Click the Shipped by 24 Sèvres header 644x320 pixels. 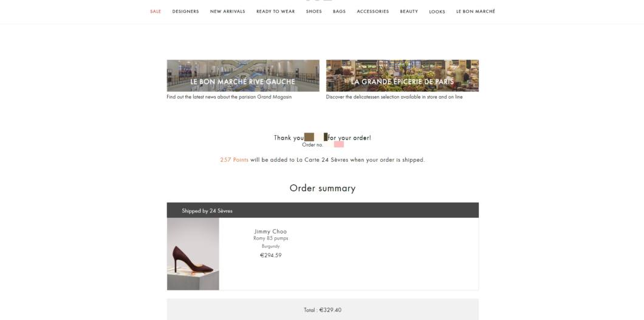(323, 210)
